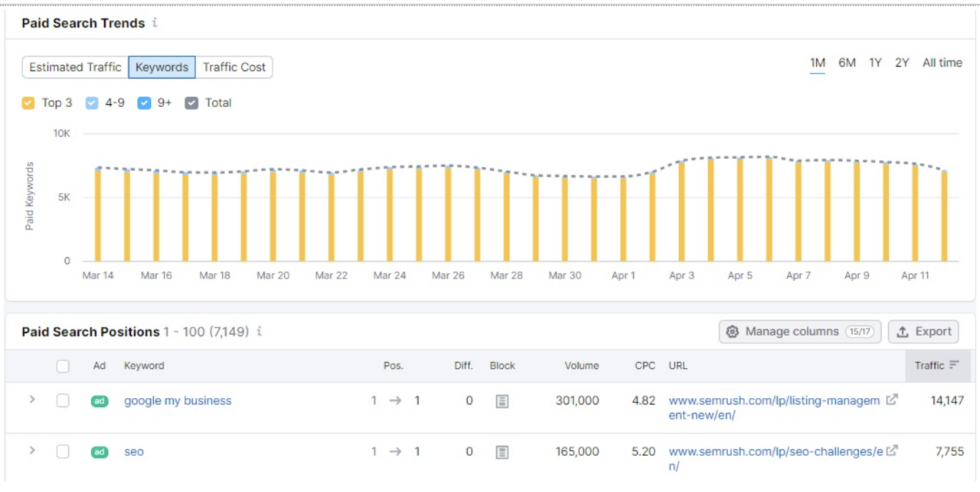
Task: Click Block icon in the seo row
Action: 502,452
